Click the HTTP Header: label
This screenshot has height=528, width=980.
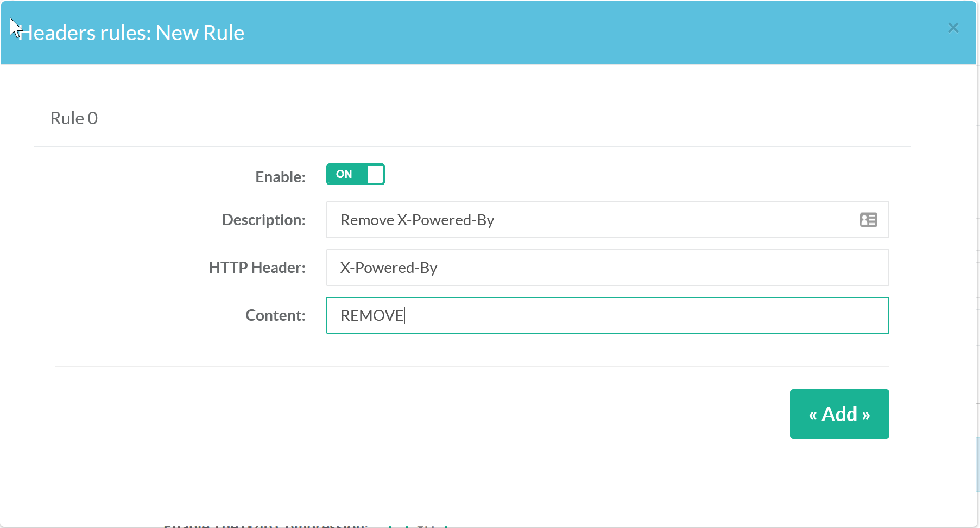coord(257,268)
